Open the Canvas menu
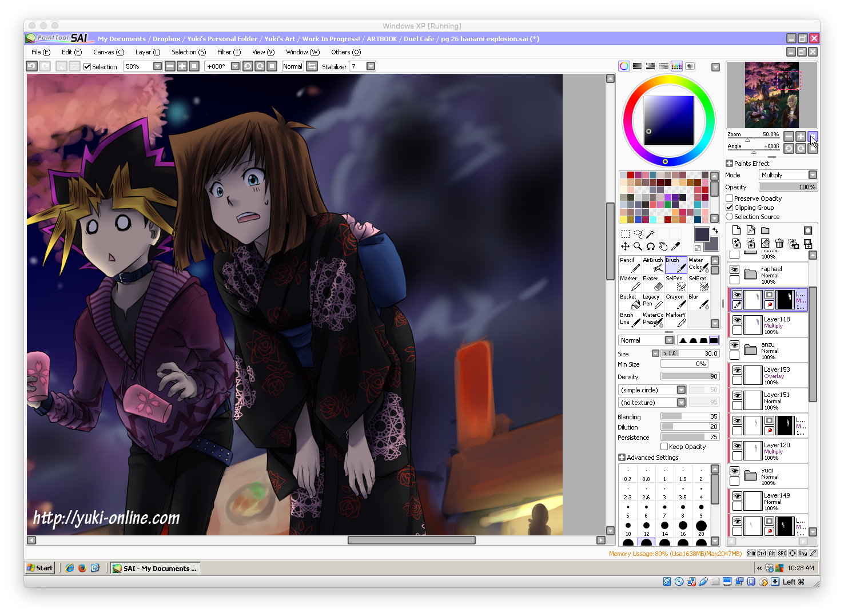 click(x=109, y=52)
